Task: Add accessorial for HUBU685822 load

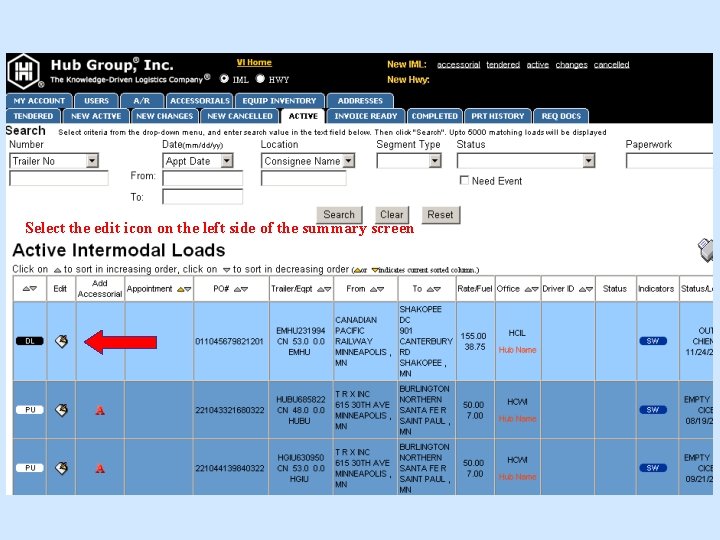Action: 100,410
